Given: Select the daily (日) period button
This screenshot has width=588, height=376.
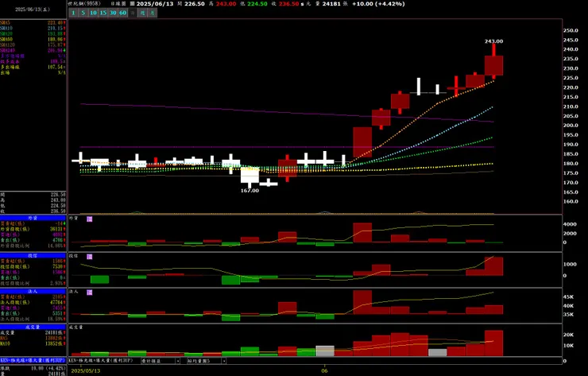Looking at the screenshot, I should 133,13.
